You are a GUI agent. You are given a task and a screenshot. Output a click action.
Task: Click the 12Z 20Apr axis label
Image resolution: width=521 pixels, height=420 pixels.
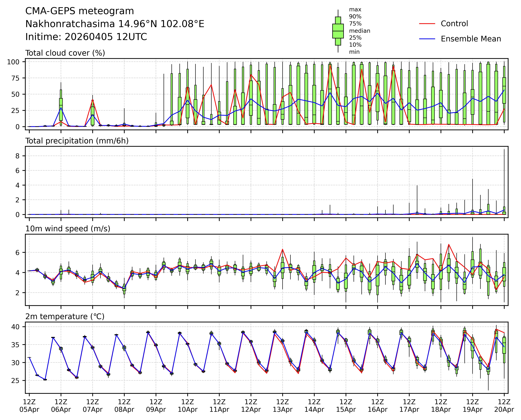pyautogui.click(x=504, y=406)
